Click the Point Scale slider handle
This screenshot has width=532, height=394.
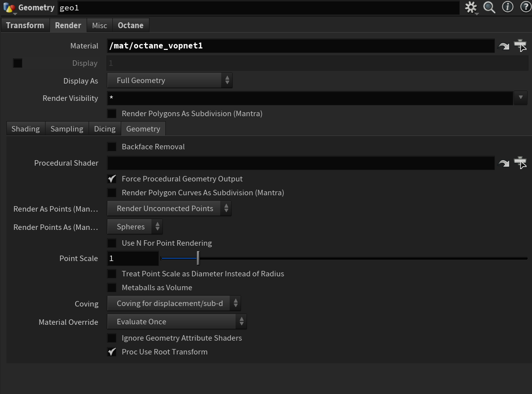pos(198,258)
